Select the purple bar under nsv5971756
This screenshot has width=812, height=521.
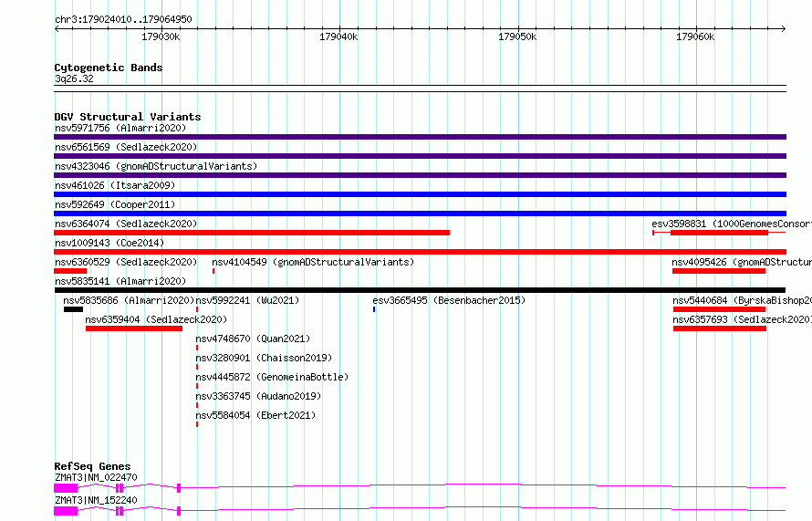pyautogui.click(x=420, y=137)
